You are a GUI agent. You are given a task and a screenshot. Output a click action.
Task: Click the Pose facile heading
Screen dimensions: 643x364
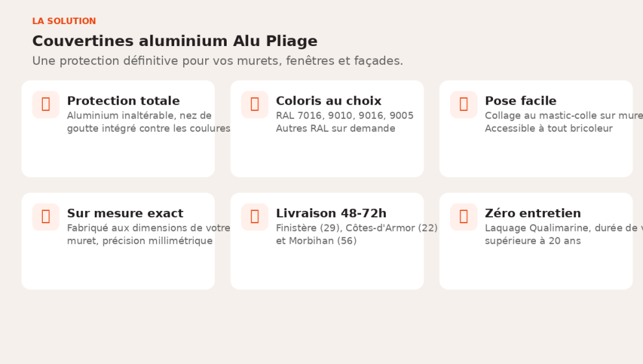(520, 101)
